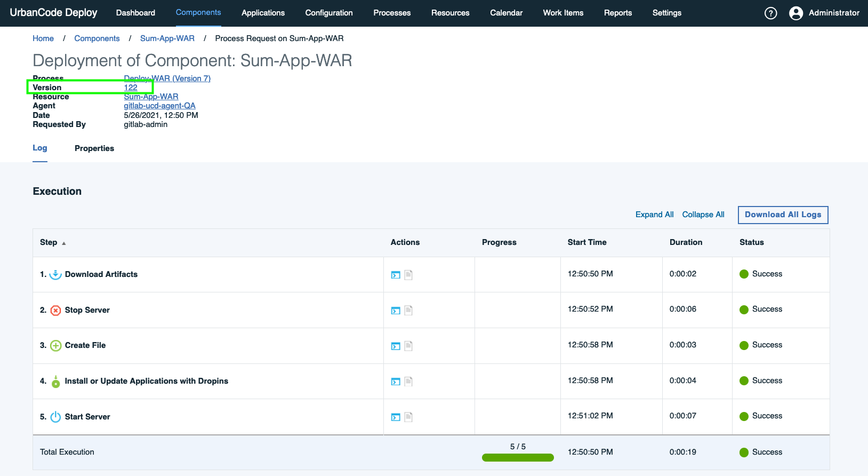The height and width of the screenshot is (476, 868).
Task: View input properties for Download Artifacts
Action: tap(408, 275)
